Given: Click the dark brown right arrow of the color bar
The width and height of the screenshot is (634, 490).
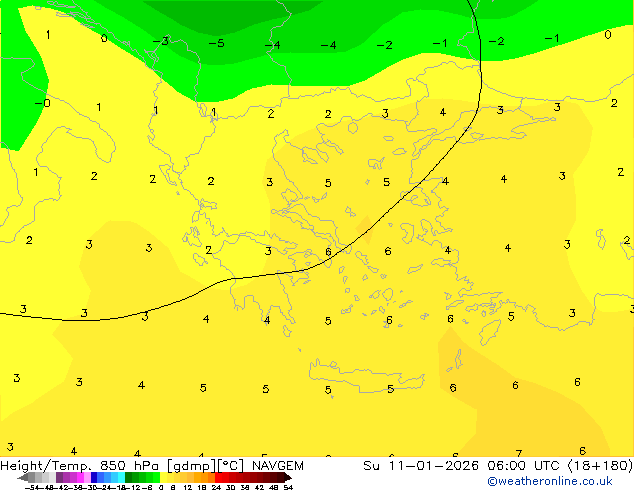Looking at the screenshot, I should click(288, 477).
